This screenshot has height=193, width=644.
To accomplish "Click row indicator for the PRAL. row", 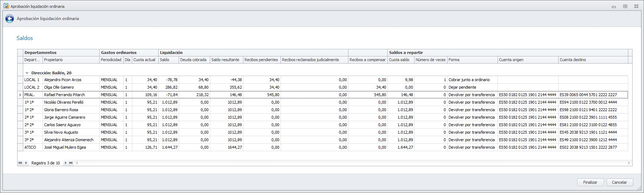I will (x=20, y=95).
